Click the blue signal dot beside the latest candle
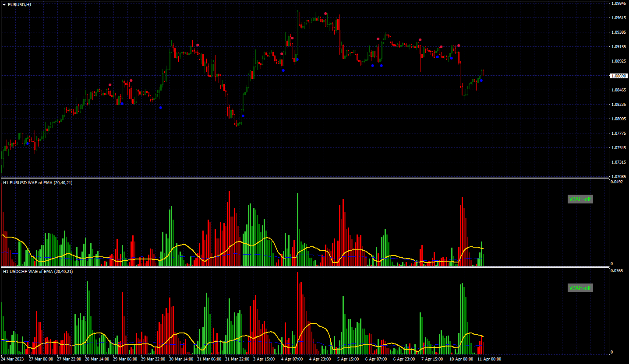The height and width of the screenshot is (364, 629). pos(481,80)
